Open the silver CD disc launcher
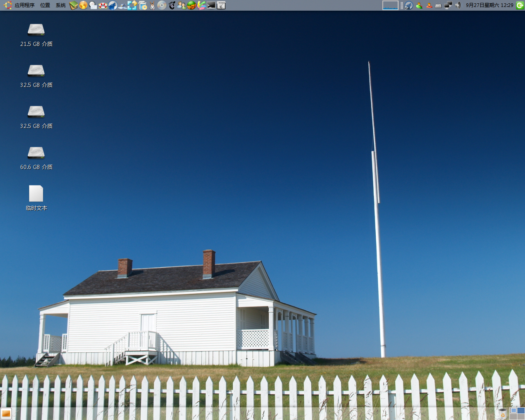This screenshot has height=420, width=525. tap(162, 5)
